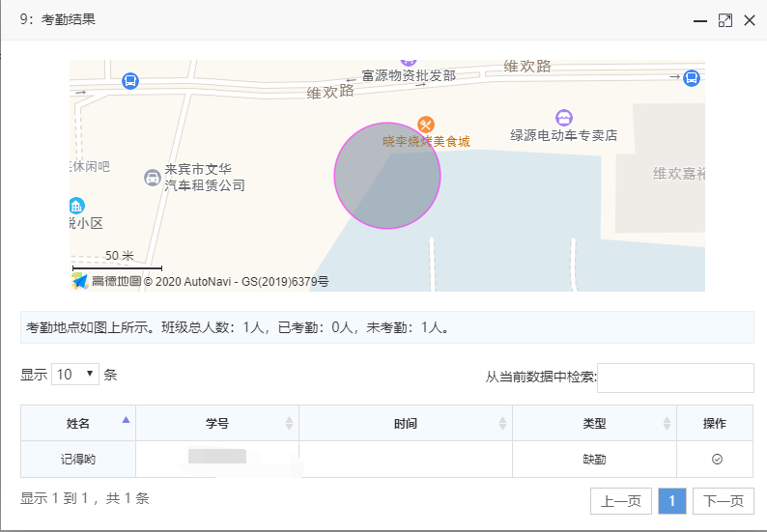Sort the table by 类型 column

point(594,423)
